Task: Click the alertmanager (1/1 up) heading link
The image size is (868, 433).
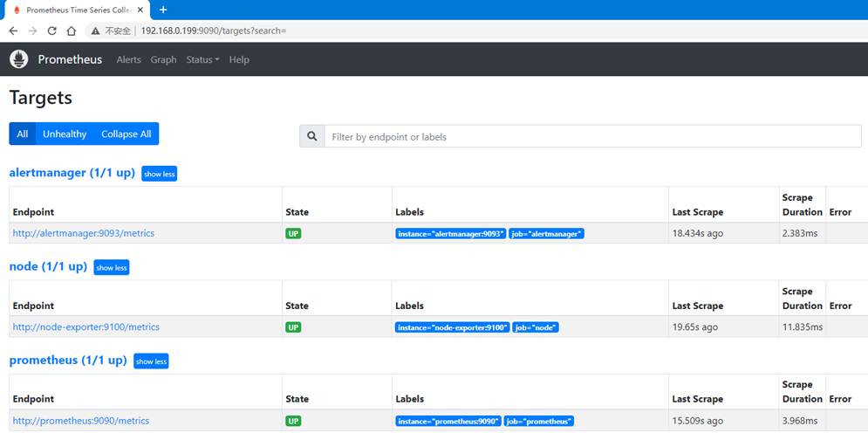Action: click(72, 174)
